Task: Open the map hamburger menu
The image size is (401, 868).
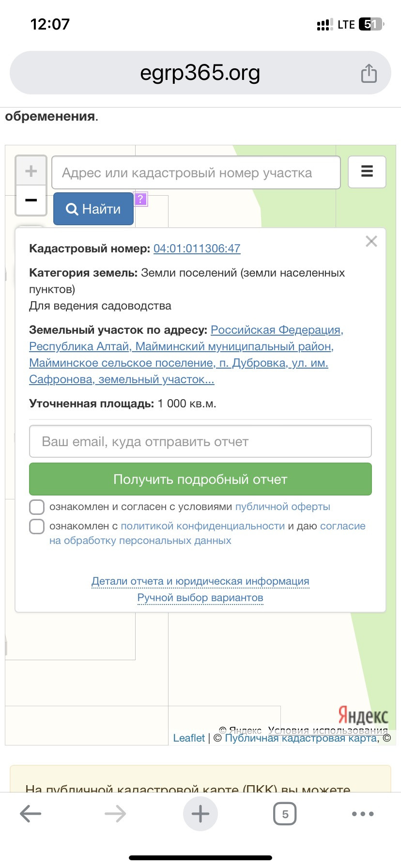Action: tap(367, 171)
